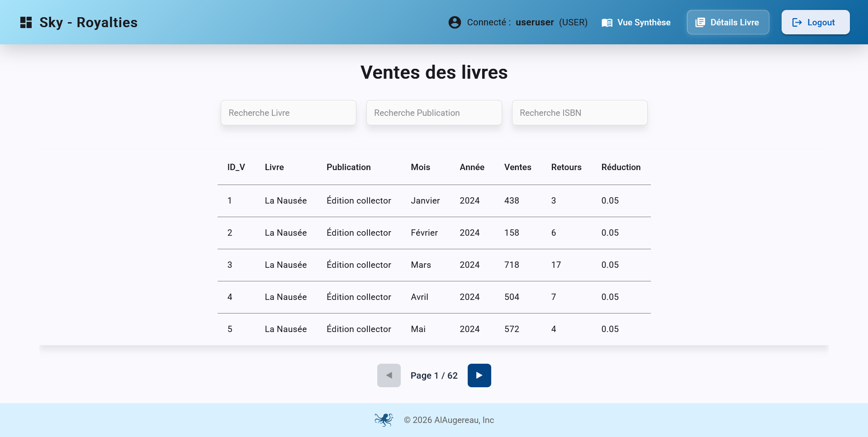The height and width of the screenshot is (437, 868).
Task: Click the sales value 158
Action: 512,233
